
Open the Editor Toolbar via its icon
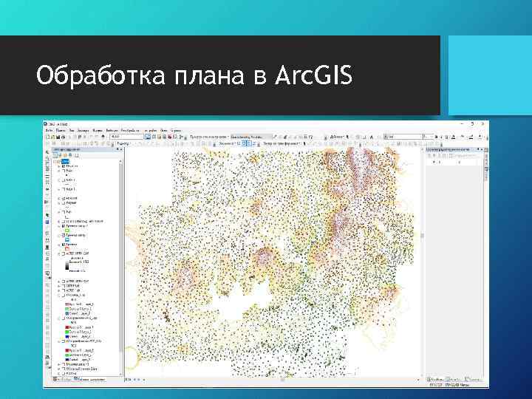(x=148, y=137)
